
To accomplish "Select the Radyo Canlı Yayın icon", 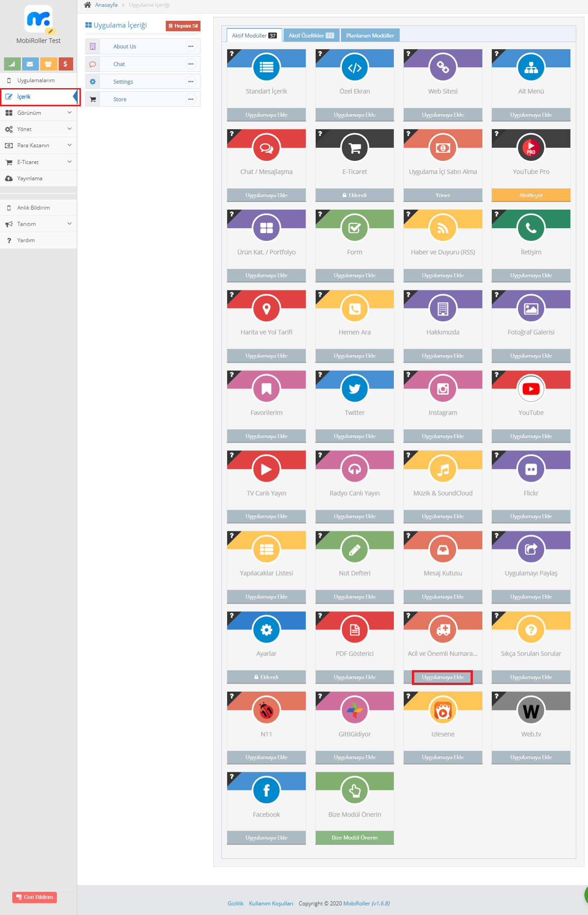I will [355, 469].
